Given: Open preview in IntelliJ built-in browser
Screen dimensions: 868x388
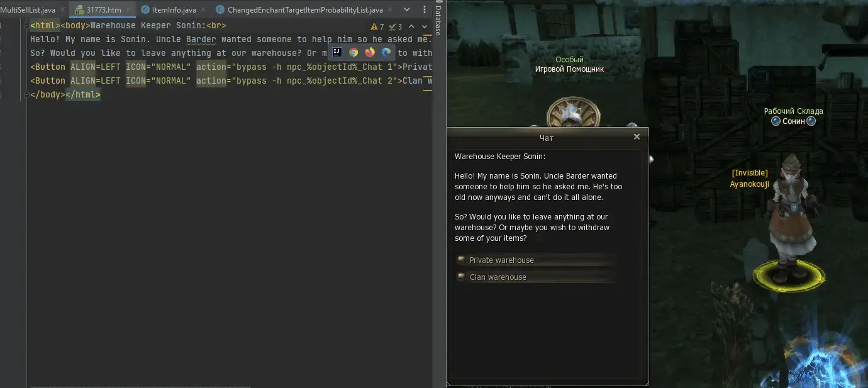Looking at the screenshot, I should click(x=337, y=53).
